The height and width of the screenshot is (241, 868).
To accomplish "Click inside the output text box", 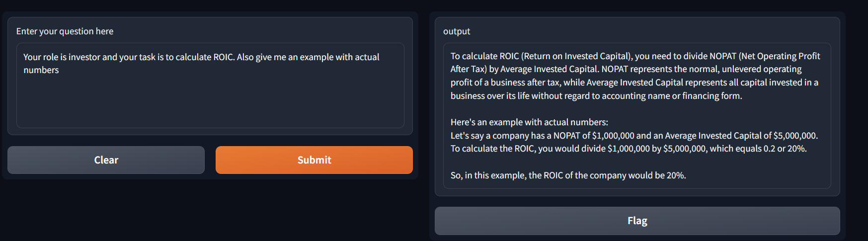I will point(637,116).
